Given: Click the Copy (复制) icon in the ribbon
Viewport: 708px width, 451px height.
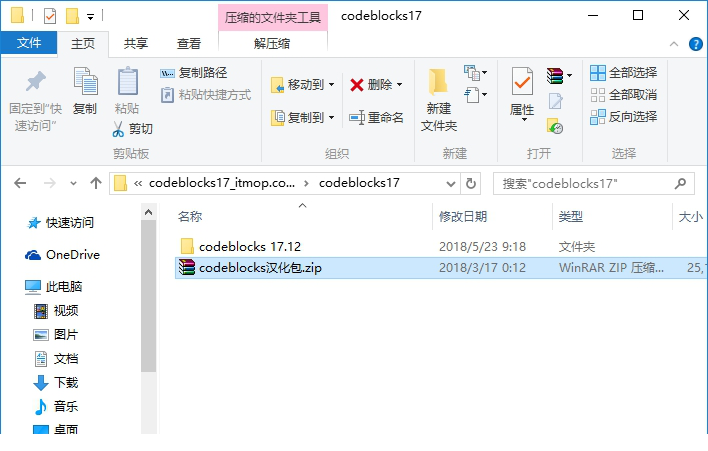Looking at the screenshot, I should click(x=85, y=81).
